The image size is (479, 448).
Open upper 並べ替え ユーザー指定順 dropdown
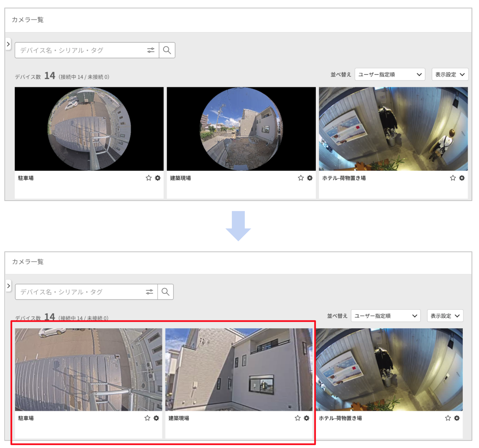390,74
